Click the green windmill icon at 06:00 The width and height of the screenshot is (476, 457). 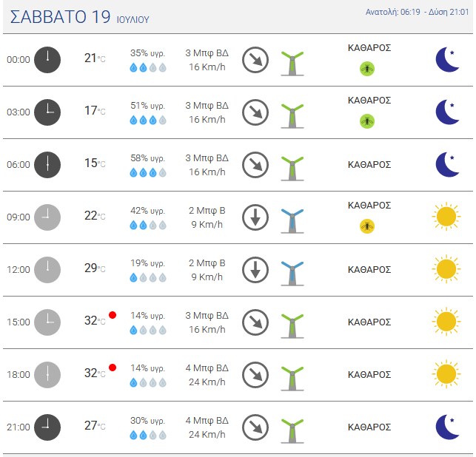292,169
